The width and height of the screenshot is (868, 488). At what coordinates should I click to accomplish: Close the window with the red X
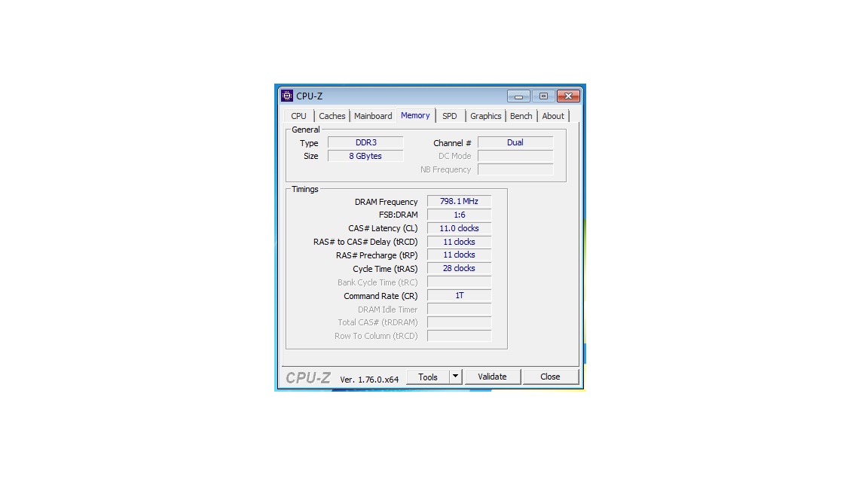(569, 96)
